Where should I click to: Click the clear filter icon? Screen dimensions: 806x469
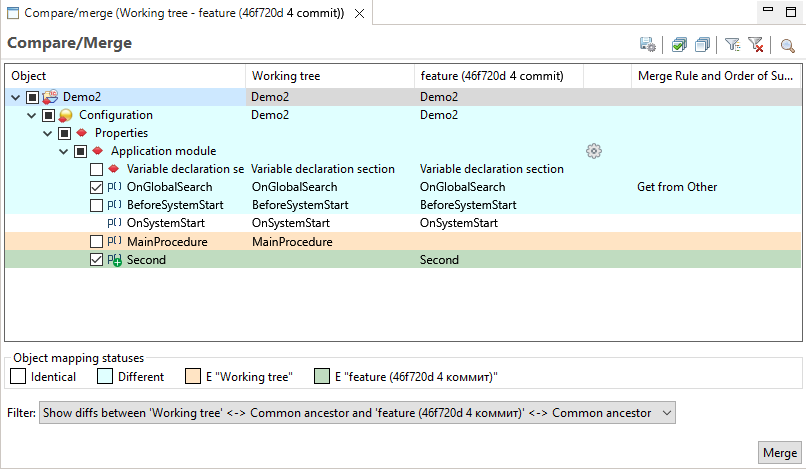point(756,45)
